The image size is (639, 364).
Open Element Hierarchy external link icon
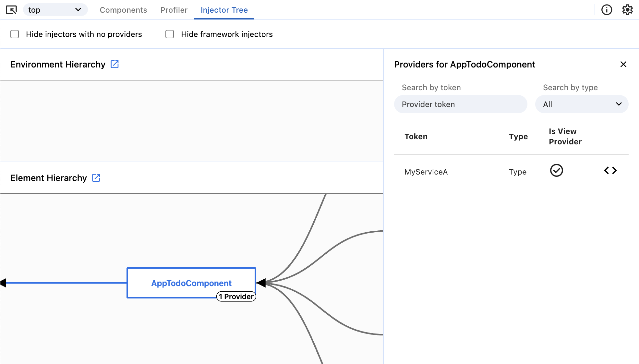pos(96,178)
